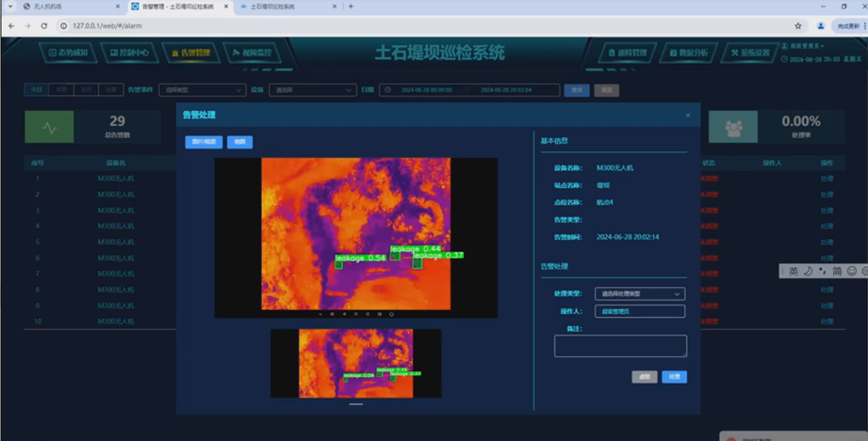Click the 图片/视频 button in the dialog
Image resolution: width=868 pixels, height=441 pixels.
tap(203, 142)
